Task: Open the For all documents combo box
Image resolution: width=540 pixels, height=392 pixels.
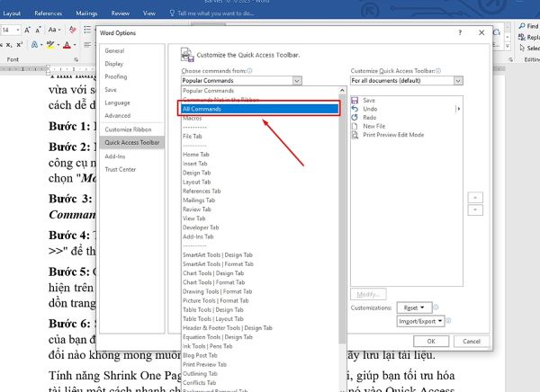Action: pyautogui.click(x=407, y=80)
